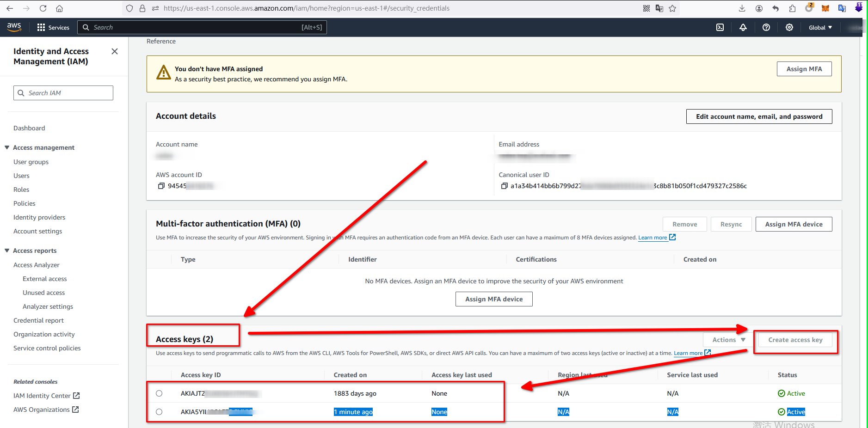Open the Global region dropdown
Screen dimensions: 868x428
click(820, 27)
